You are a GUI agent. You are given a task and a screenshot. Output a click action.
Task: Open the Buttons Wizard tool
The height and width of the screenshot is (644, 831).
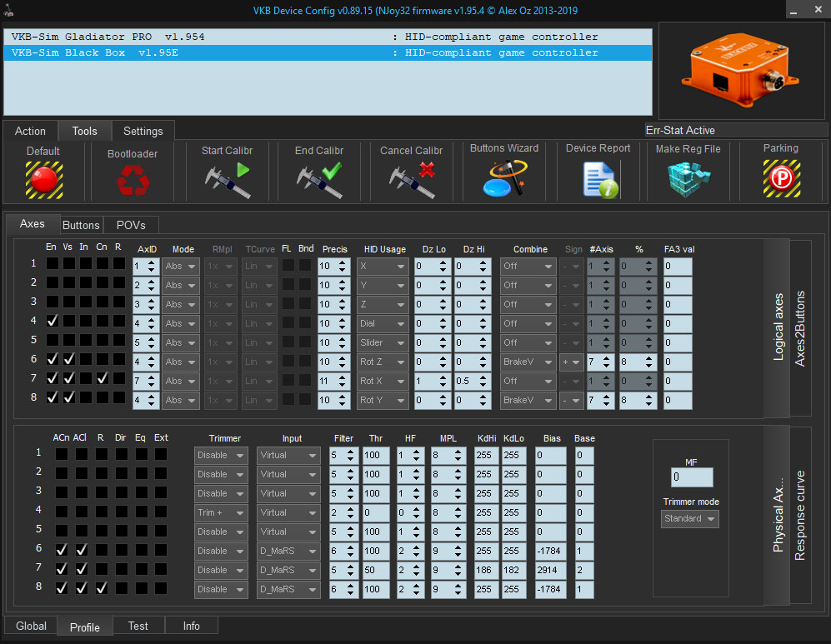click(504, 178)
